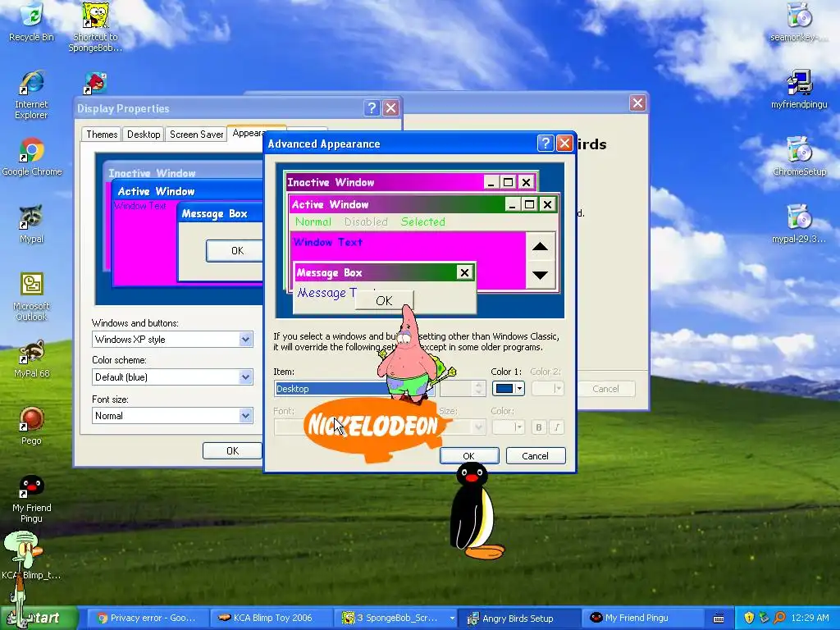The width and height of the screenshot is (840, 630).
Task: Open the ChromeSetup installer icon
Action: point(799,157)
